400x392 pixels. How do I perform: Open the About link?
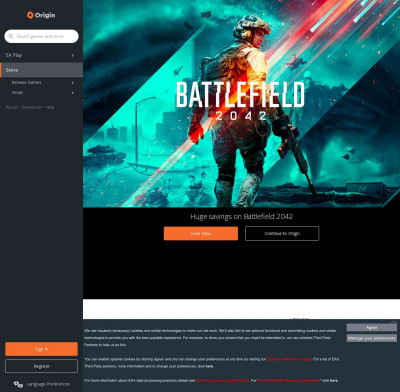coord(12,107)
